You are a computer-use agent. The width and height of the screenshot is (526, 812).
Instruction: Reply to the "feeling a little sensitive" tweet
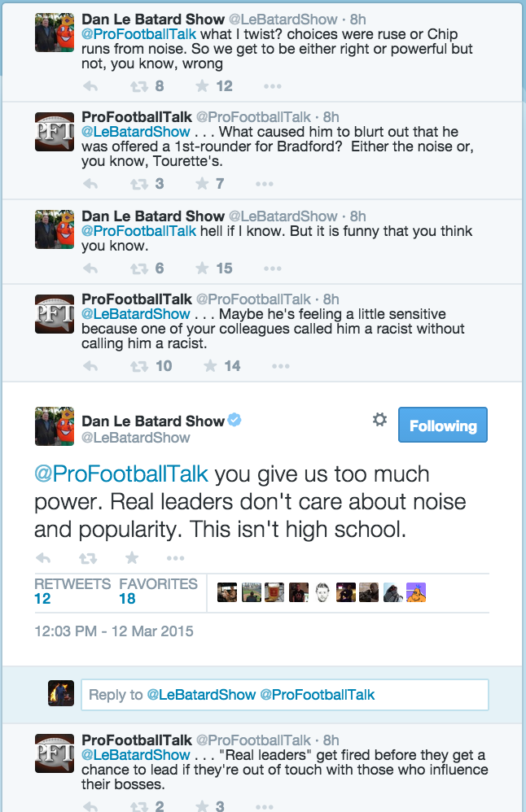pyautogui.click(x=90, y=366)
